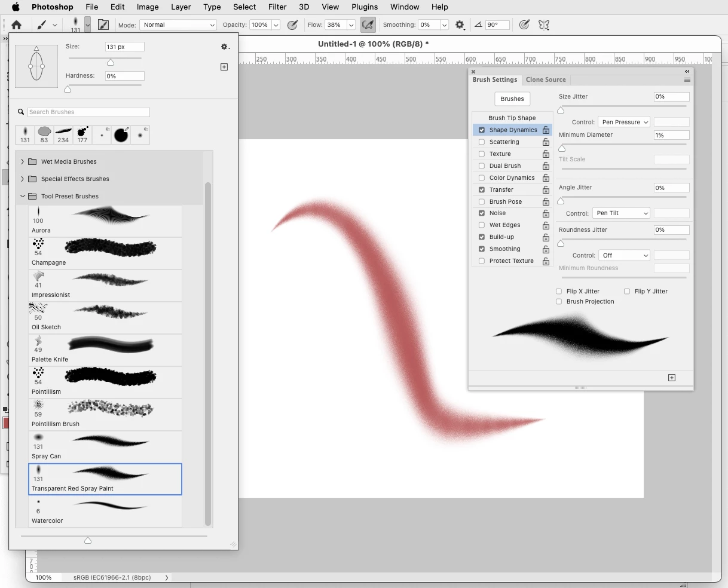The image size is (728, 588).
Task: Open the blending Mode dropdown
Action: click(178, 25)
